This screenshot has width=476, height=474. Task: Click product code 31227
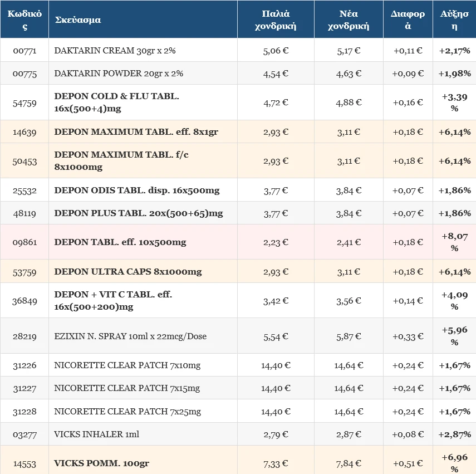[x=24, y=388]
